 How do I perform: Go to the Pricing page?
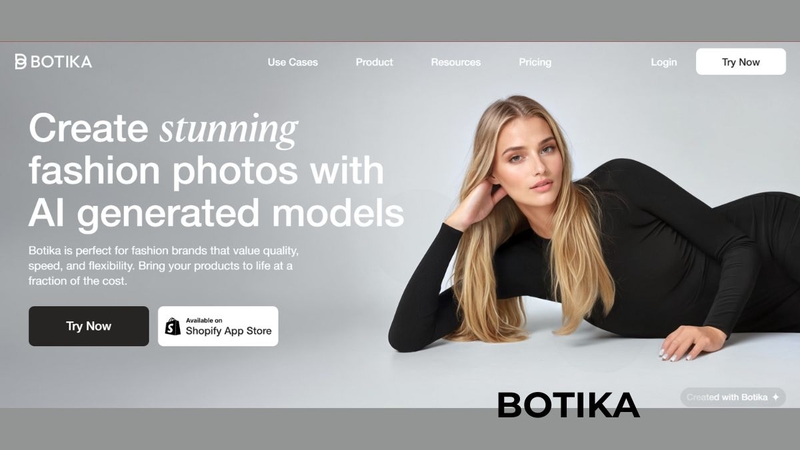click(x=535, y=62)
